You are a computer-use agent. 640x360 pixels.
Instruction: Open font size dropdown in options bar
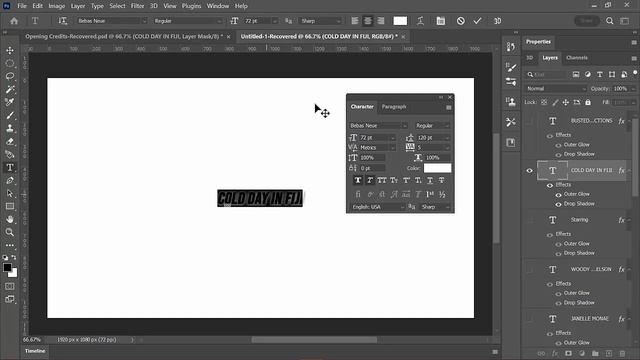pos(274,21)
